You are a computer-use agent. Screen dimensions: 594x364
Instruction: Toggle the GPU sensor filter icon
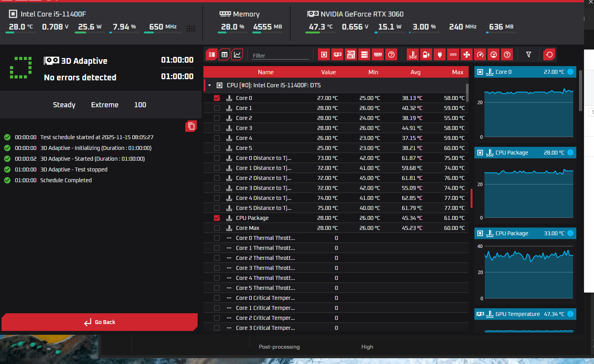[338, 55]
